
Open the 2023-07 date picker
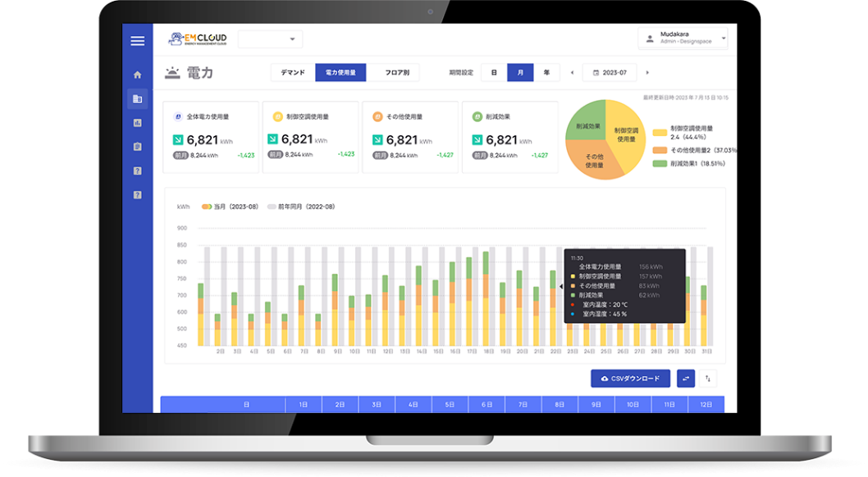point(610,73)
